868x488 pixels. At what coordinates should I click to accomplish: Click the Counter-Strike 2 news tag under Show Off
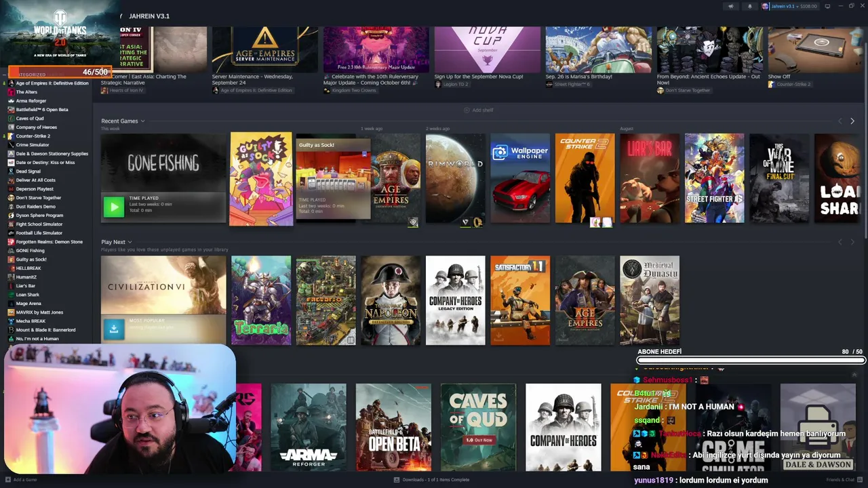click(789, 84)
